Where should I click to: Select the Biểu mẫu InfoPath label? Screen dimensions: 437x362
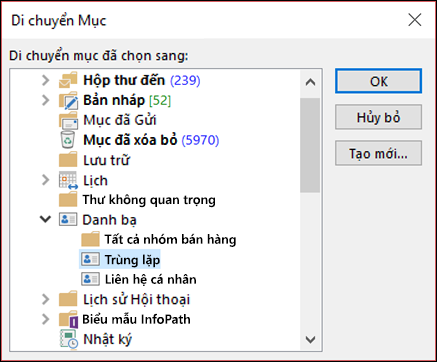pos(136,319)
